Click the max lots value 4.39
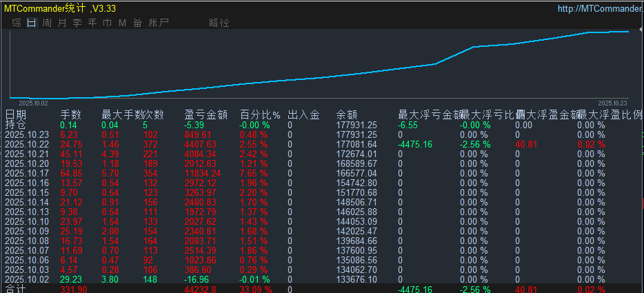Screen dimensions: 644x293 (110, 154)
